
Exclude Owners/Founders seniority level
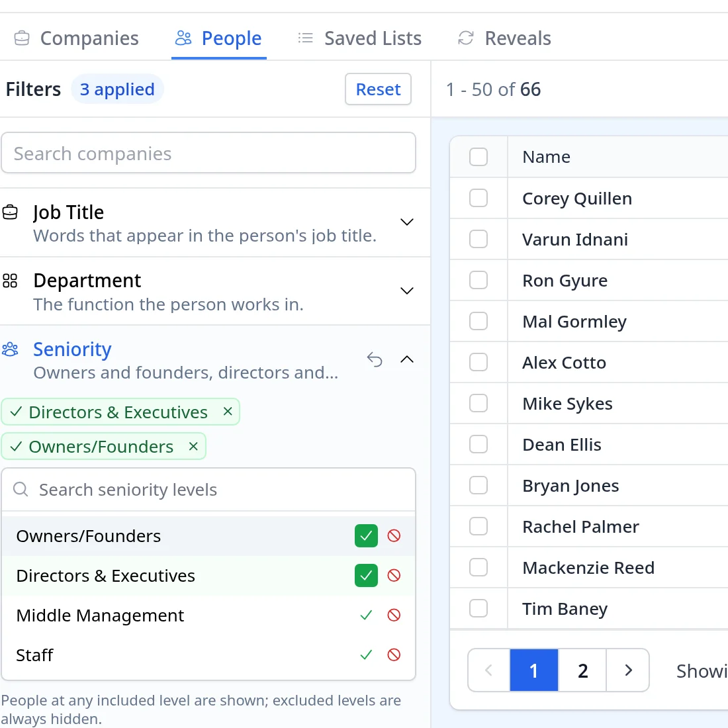click(x=394, y=536)
